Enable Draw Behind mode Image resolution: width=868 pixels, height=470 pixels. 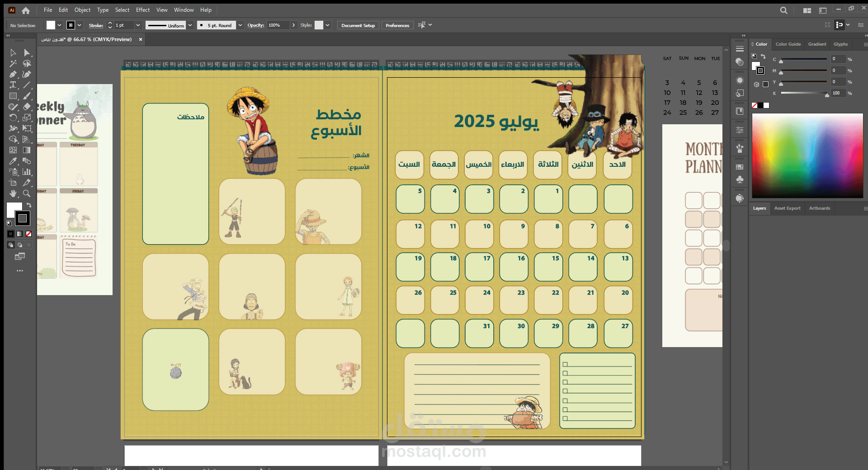click(19, 244)
